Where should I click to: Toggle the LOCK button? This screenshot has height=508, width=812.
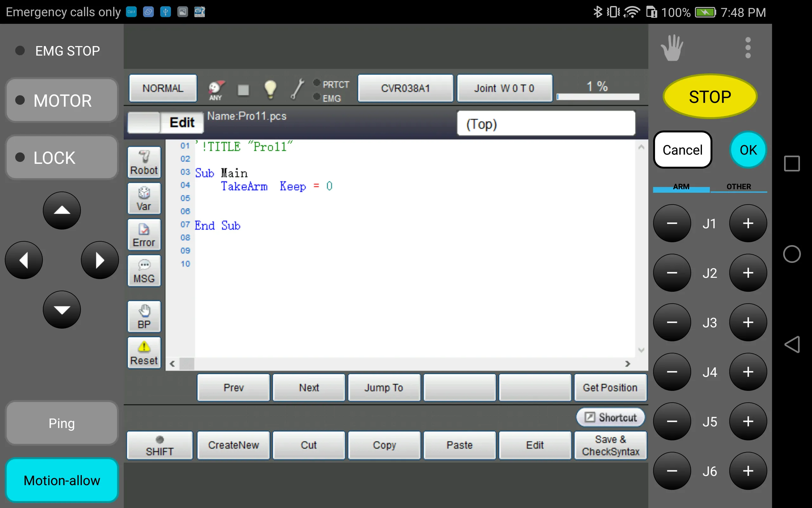pyautogui.click(x=62, y=157)
